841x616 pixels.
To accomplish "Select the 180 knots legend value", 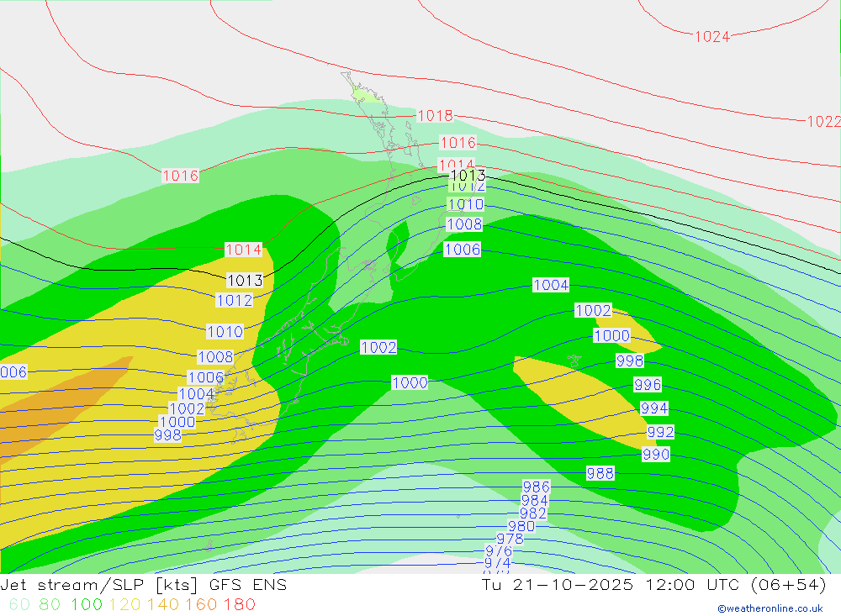I will click(240, 604).
